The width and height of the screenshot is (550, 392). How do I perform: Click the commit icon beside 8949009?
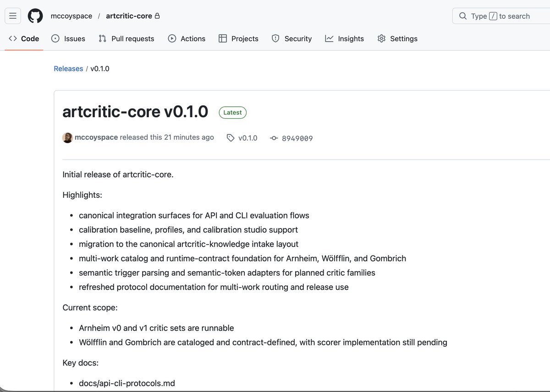tap(274, 138)
